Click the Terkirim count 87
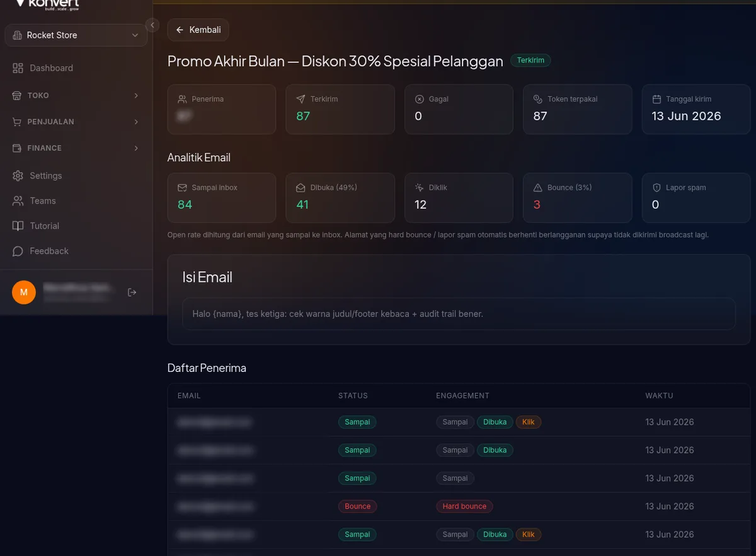 (x=303, y=116)
